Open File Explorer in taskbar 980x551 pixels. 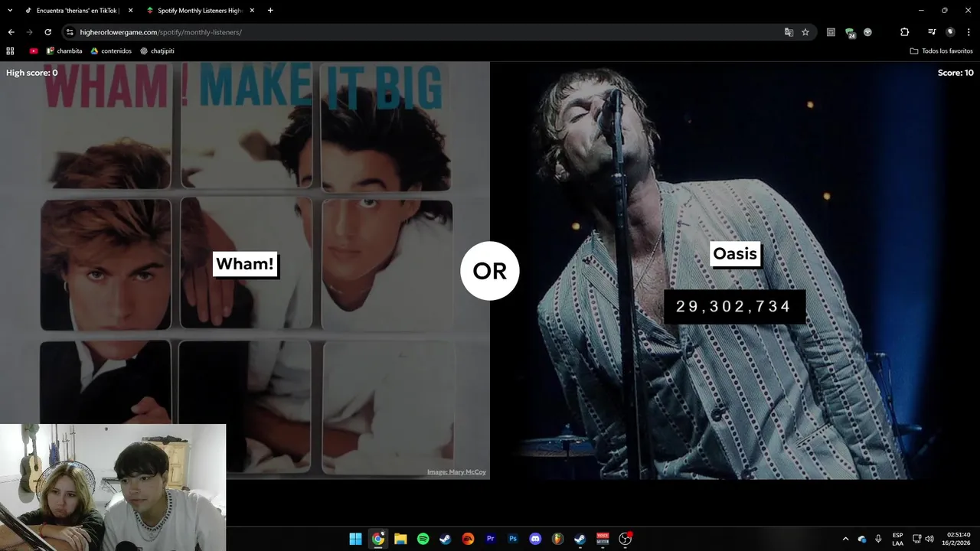click(400, 539)
